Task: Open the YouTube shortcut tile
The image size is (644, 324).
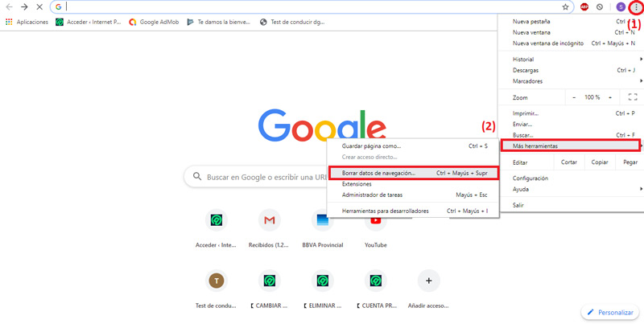Action: click(x=375, y=219)
